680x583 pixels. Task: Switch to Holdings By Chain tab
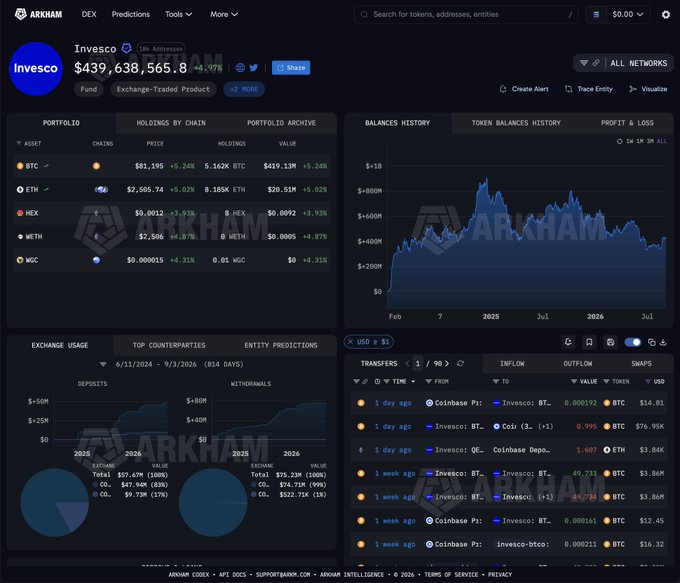(171, 123)
